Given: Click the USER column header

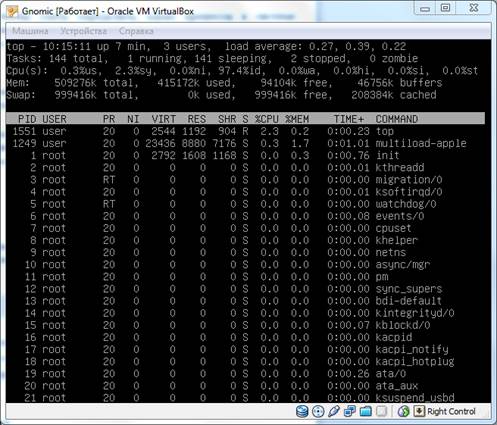Looking at the screenshot, I should pyautogui.click(x=54, y=119).
